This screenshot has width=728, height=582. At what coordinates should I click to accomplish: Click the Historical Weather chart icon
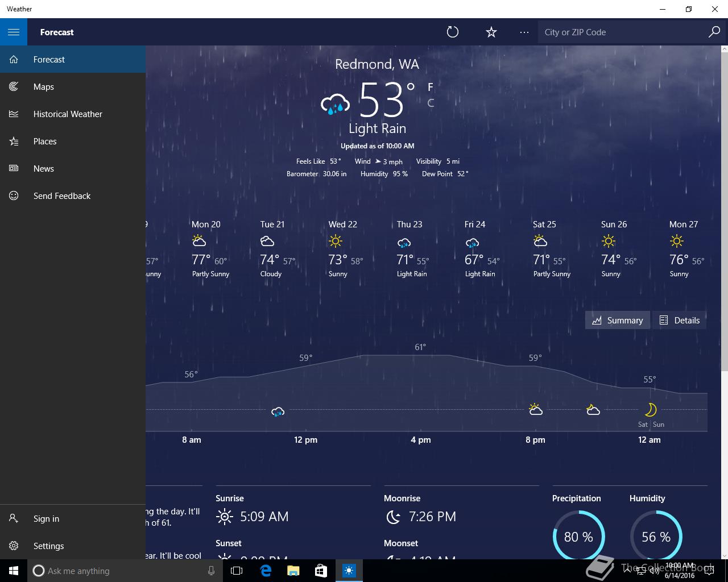pos(14,114)
